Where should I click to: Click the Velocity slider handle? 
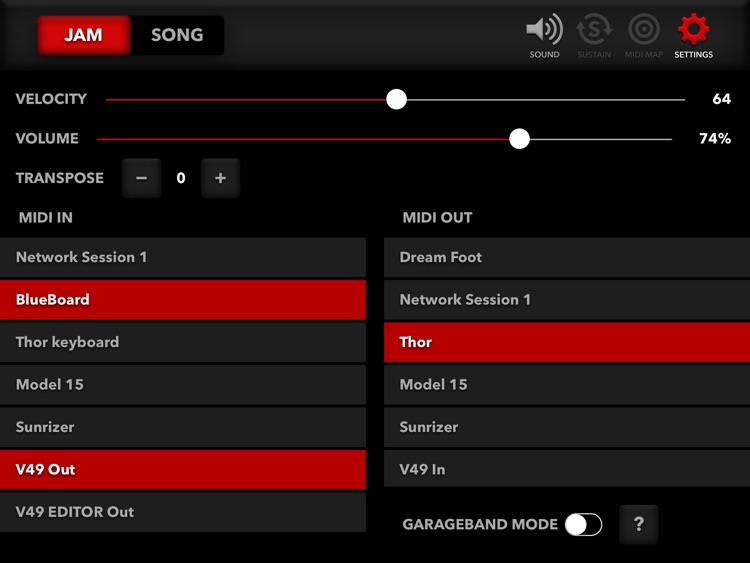click(397, 99)
